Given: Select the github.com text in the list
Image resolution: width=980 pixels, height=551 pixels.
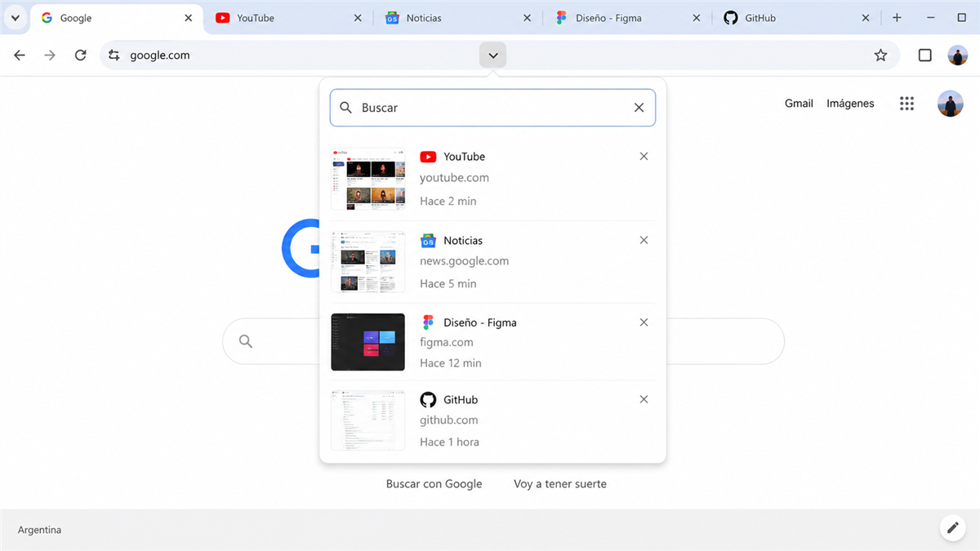Looking at the screenshot, I should [x=449, y=420].
